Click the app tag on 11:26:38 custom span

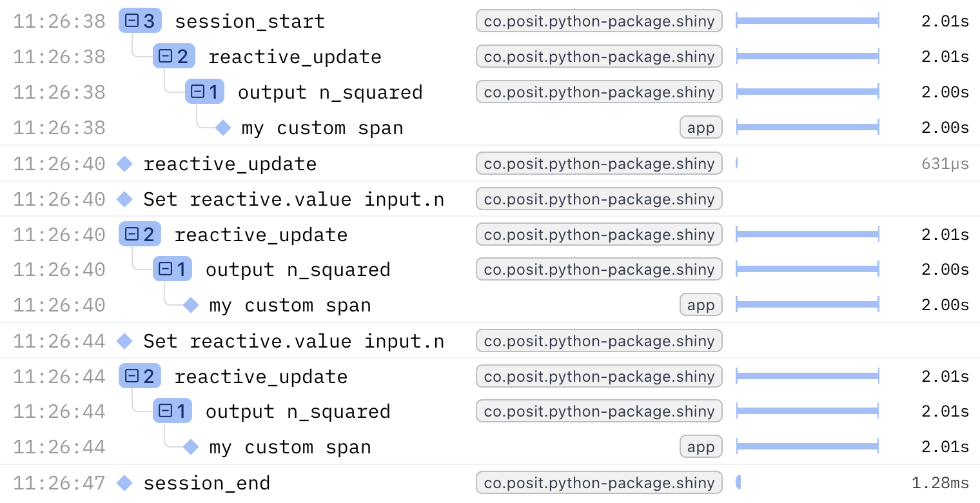[701, 128]
